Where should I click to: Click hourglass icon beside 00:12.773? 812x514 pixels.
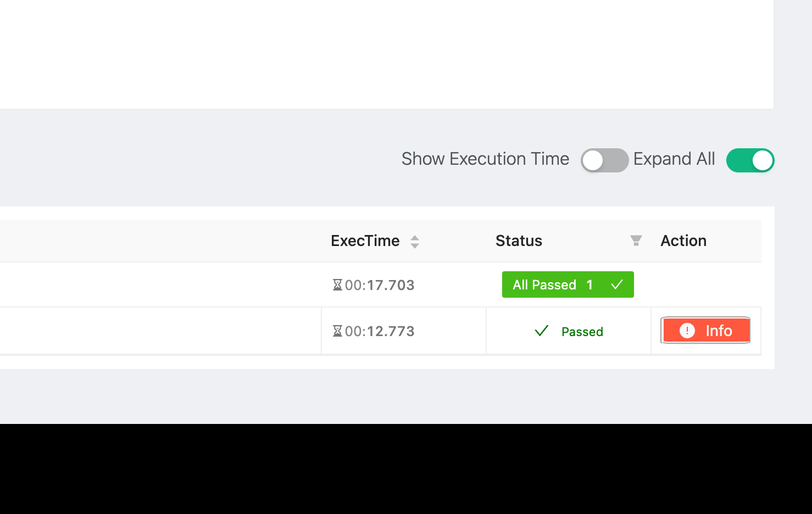[x=337, y=331]
